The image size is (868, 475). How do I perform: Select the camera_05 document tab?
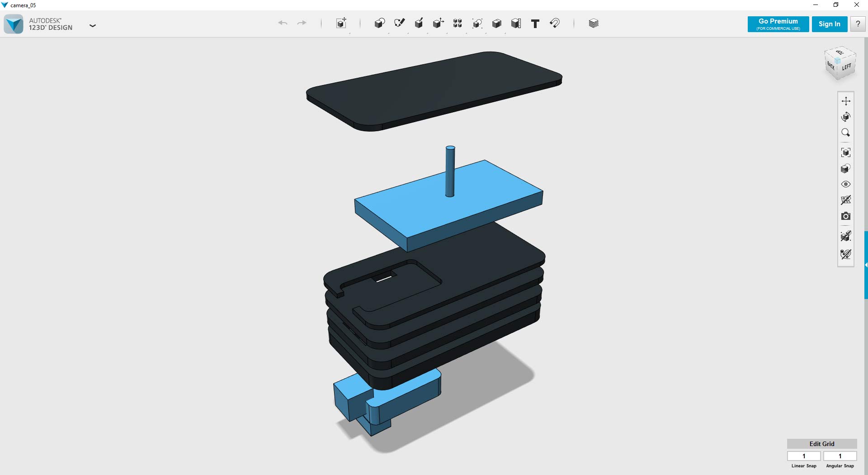pyautogui.click(x=22, y=5)
